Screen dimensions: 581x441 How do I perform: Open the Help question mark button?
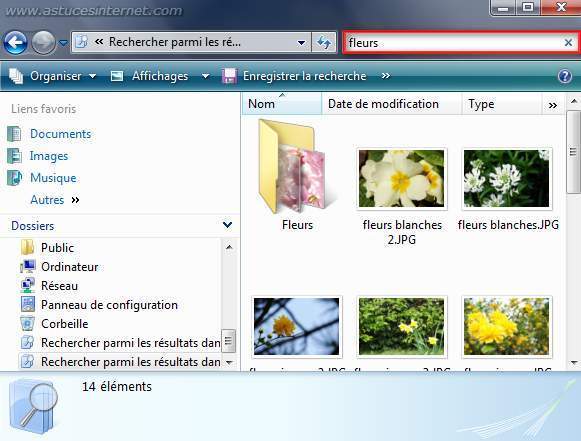[565, 76]
